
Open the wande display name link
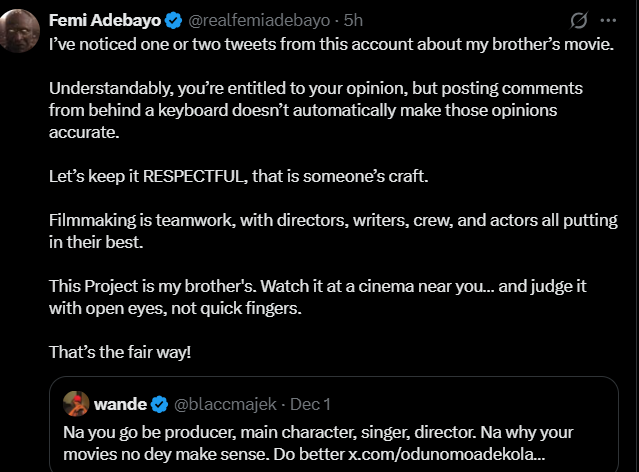120,405
